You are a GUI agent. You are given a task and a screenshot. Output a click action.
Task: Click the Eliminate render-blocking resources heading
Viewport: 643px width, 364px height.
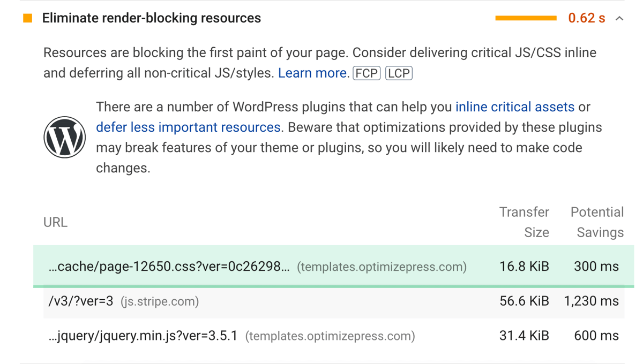click(152, 18)
